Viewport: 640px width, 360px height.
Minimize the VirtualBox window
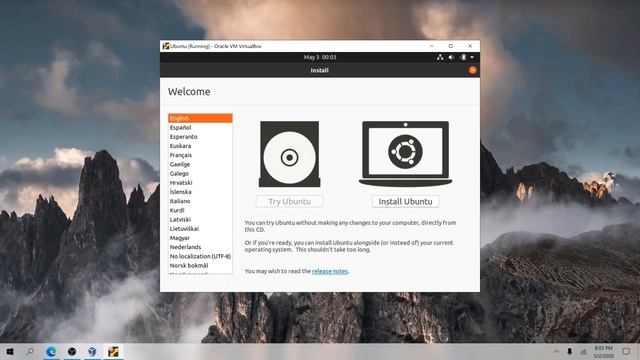431,46
